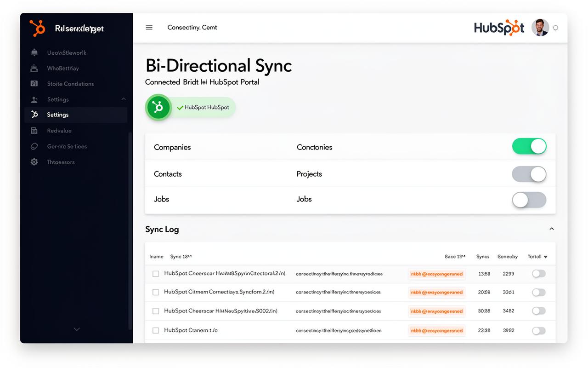Click the WhoBettriay sidebar icon
Viewport: 588px width, 368px height.
34,68
